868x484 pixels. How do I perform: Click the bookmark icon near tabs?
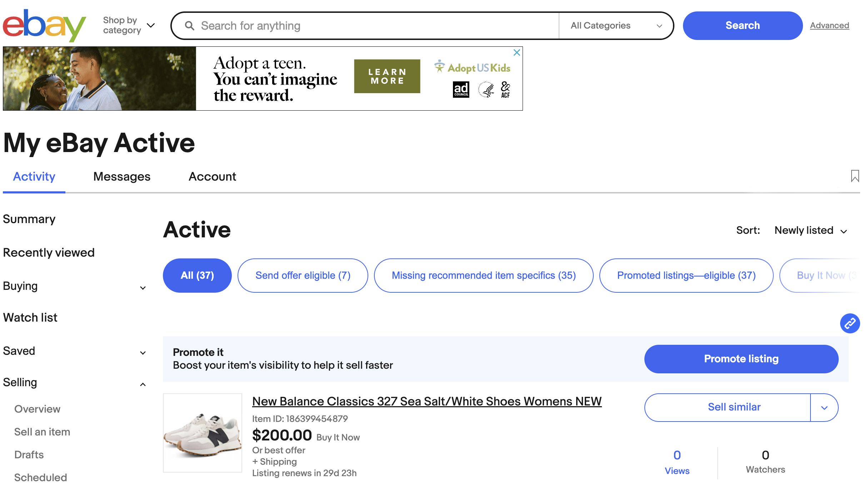coord(854,176)
